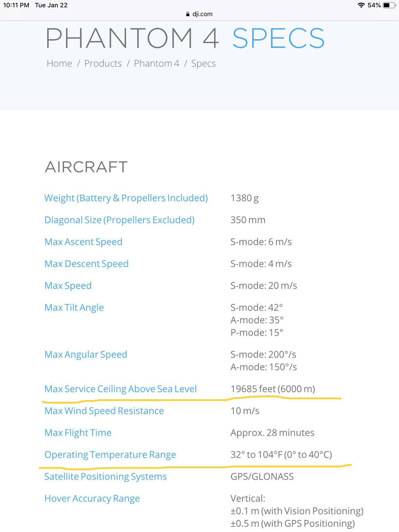Click the Max Tilt Angle label
This screenshot has height=532, width=399.
[x=74, y=308]
